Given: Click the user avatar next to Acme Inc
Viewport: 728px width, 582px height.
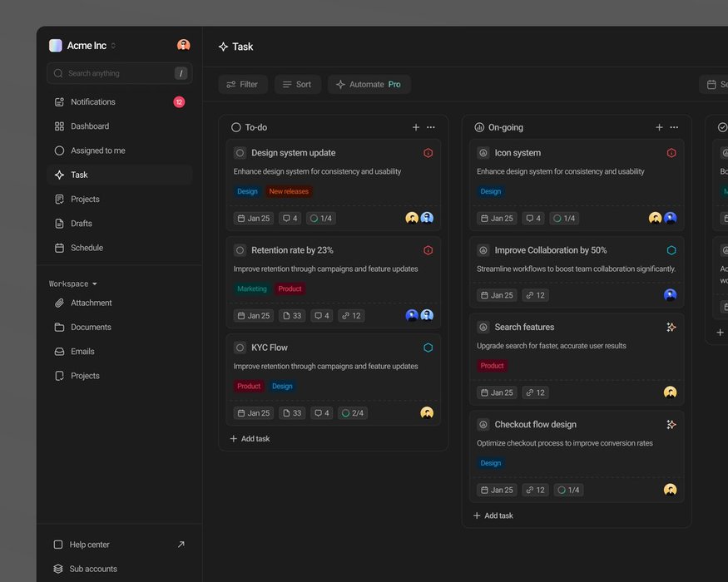Looking at the screenshot, I should pyautogui.click(x=183, y=46).
